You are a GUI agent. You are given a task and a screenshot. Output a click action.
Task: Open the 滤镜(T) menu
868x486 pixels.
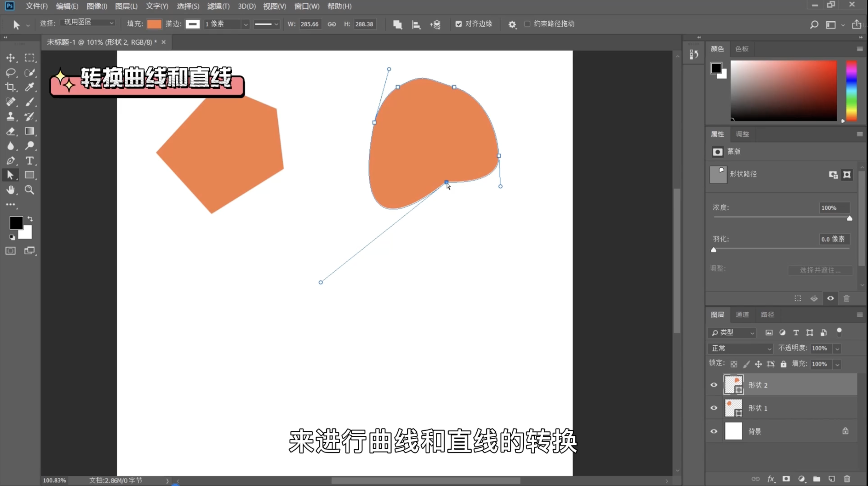tap(218, 6)
